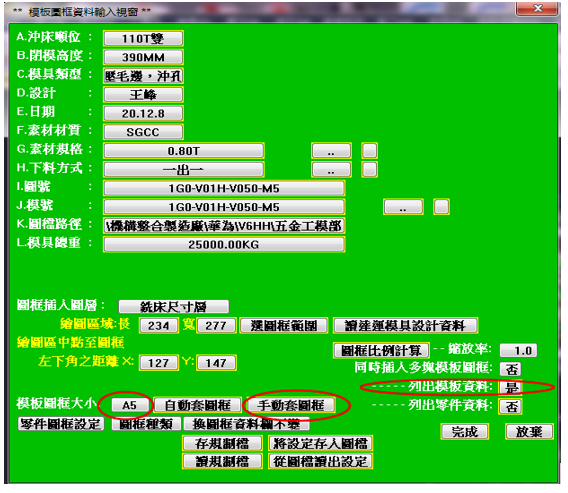Toggle the 換圖框資料欄不變 button
Viewport: 568px width, 493px height.
(247, 424)
